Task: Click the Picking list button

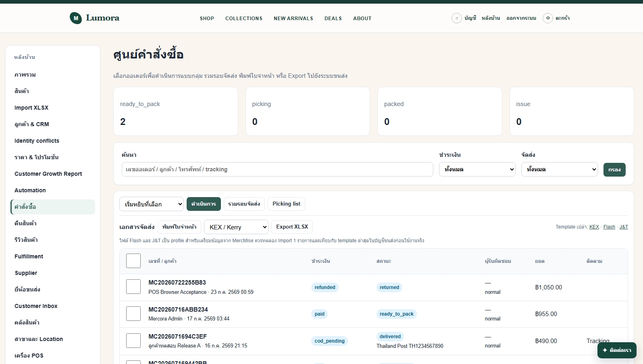Action: pos(286,204)
